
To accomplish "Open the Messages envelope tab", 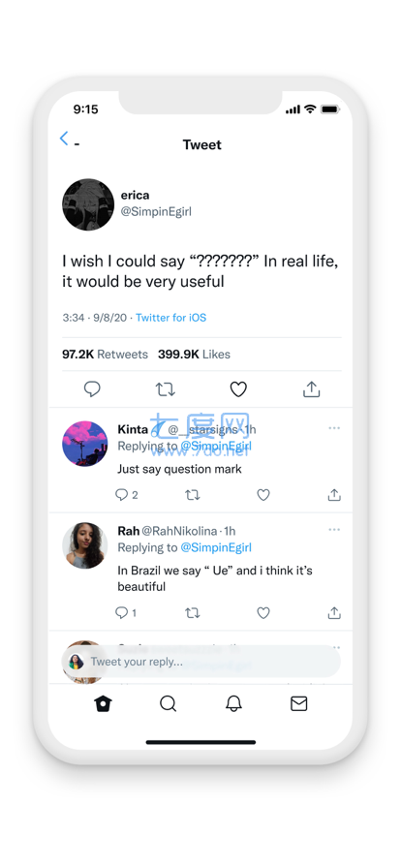I will pos(298,703).
